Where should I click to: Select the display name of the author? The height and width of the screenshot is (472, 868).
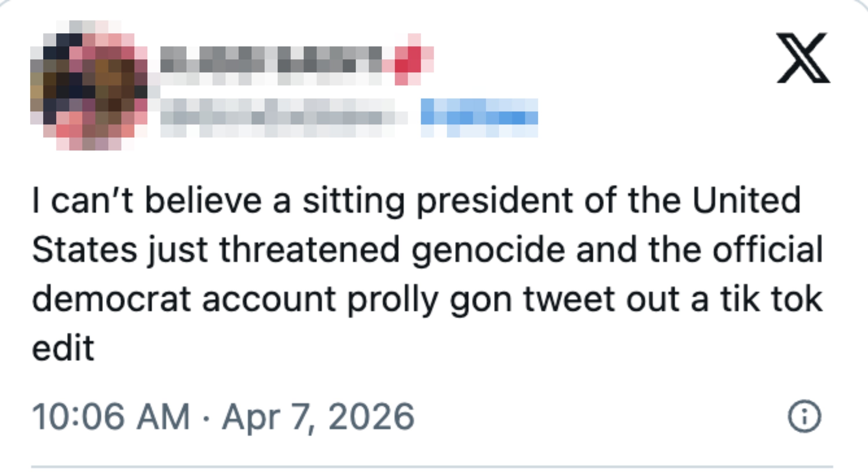point(269,61)
